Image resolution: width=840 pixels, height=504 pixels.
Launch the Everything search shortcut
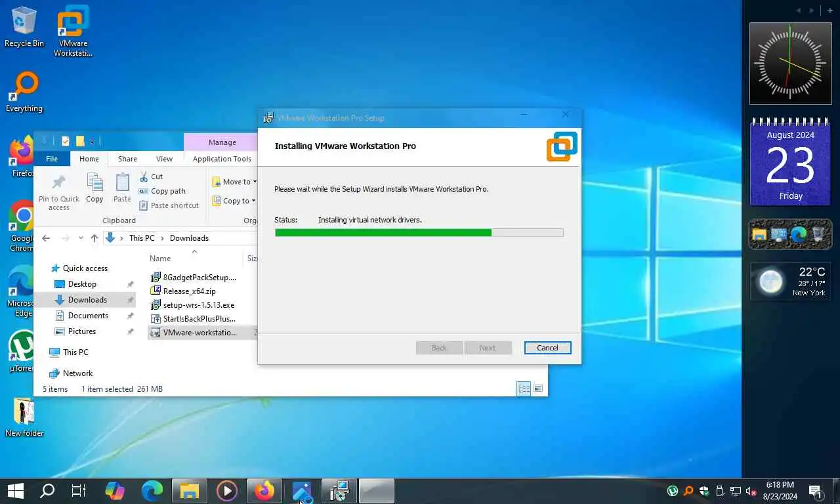pos(24,93)
